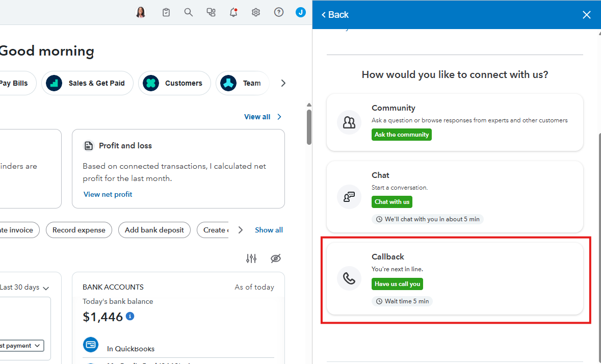Viewport: 601px width, 364px height.
Task: Open the clipboard tasks icon
Action: (x=166, y=13)
